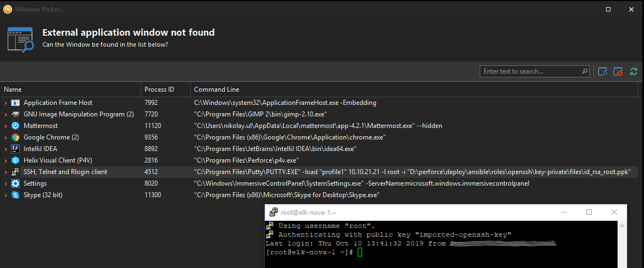The width and height of the screenshot is (644, 268).
Task: Click the find window toolbar icon
Action: [x=603, y=71]
